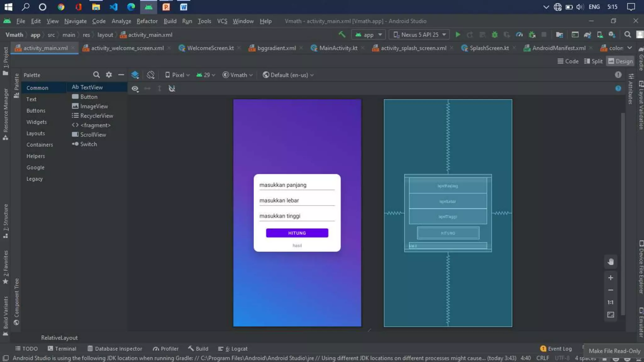Click the green Run app play icon
The width and height of the screenshot is (644, 362).
[x=458, y=35]
